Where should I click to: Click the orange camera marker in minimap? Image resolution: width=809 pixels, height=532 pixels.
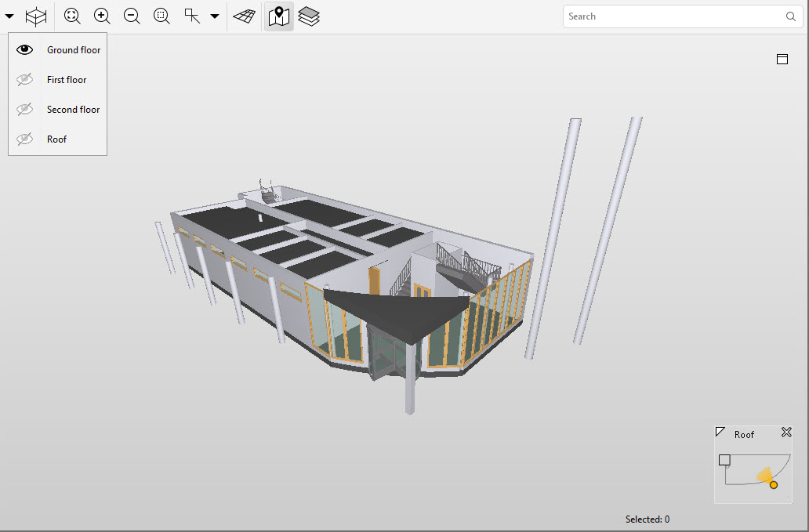(x=774, y=484)
